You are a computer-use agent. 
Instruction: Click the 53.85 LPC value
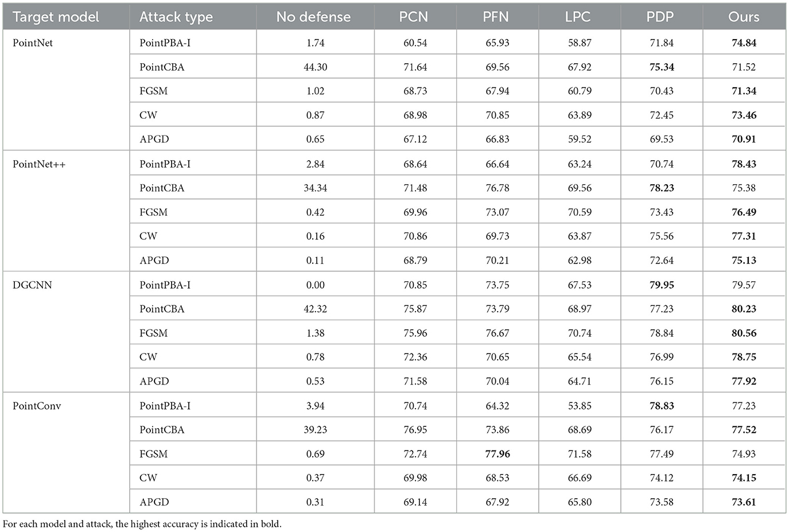pos(579,406)
